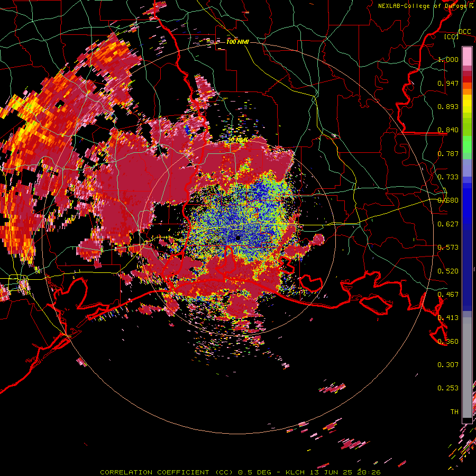The width and height of the screenshot is (476, 476).
Task: Click the TH threshold label on the legend
Action: (x=454, y=412)
